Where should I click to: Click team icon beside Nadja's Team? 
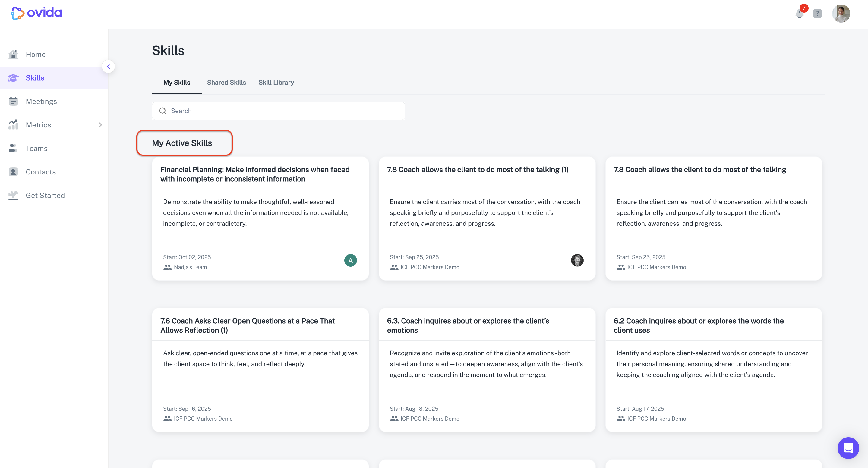point(167,267)
